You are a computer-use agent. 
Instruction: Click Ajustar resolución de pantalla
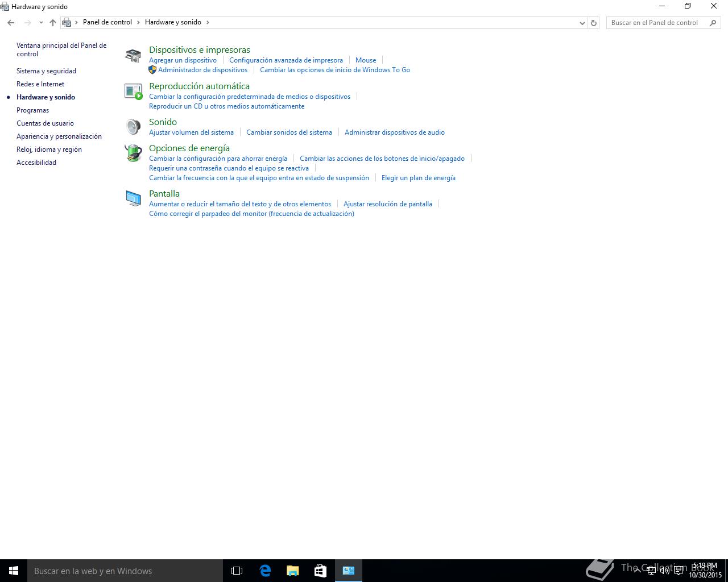click(388, 204)
